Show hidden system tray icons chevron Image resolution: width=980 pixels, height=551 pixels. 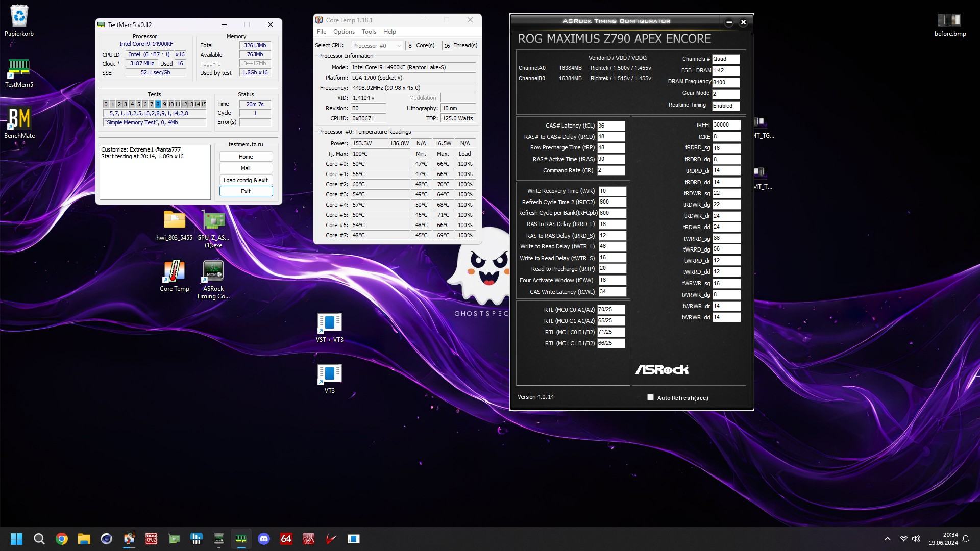887,539
